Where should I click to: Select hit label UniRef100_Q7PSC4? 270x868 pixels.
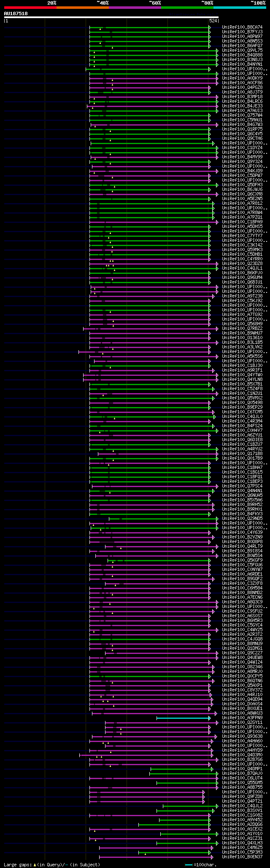pos(242,486)
